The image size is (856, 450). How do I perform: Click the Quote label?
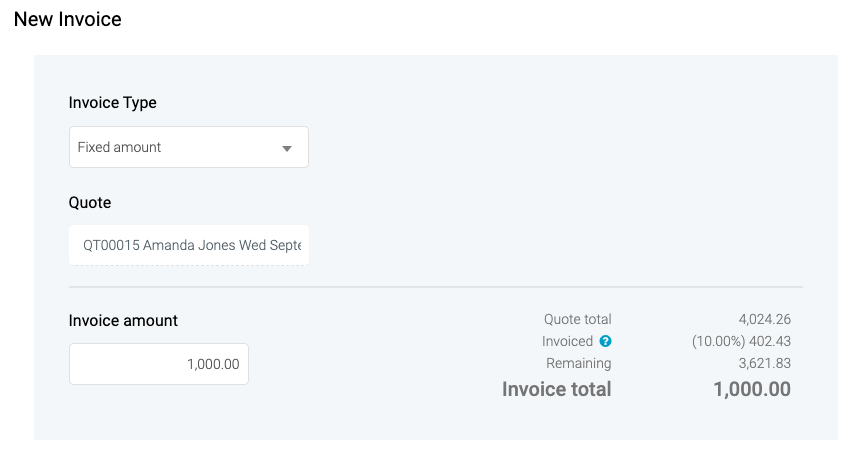point(90,202)
